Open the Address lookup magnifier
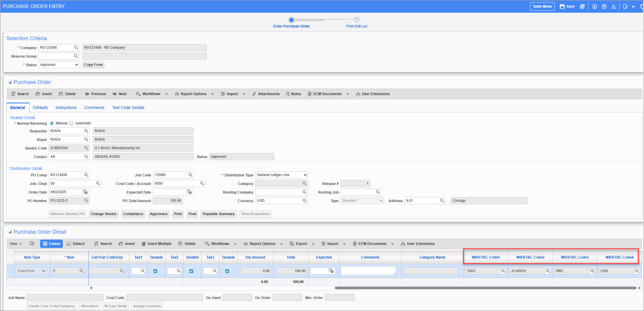Screen dimensions: 644x311 [442, 200]
